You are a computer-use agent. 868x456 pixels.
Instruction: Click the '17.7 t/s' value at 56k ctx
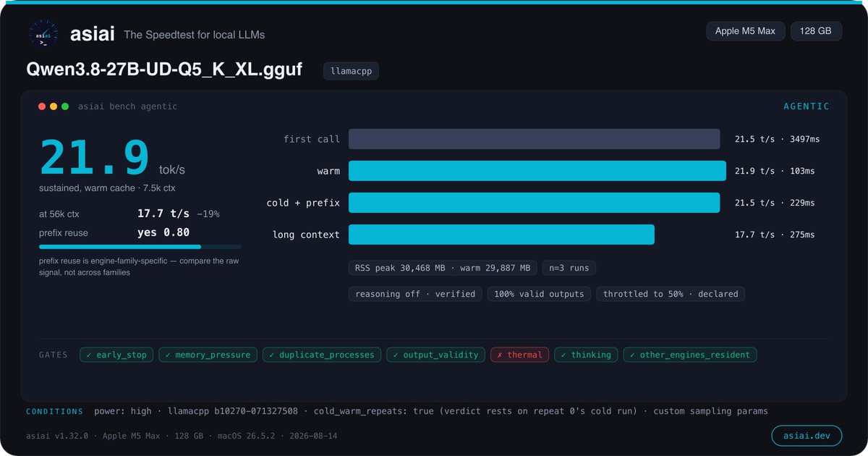[163, 214]
